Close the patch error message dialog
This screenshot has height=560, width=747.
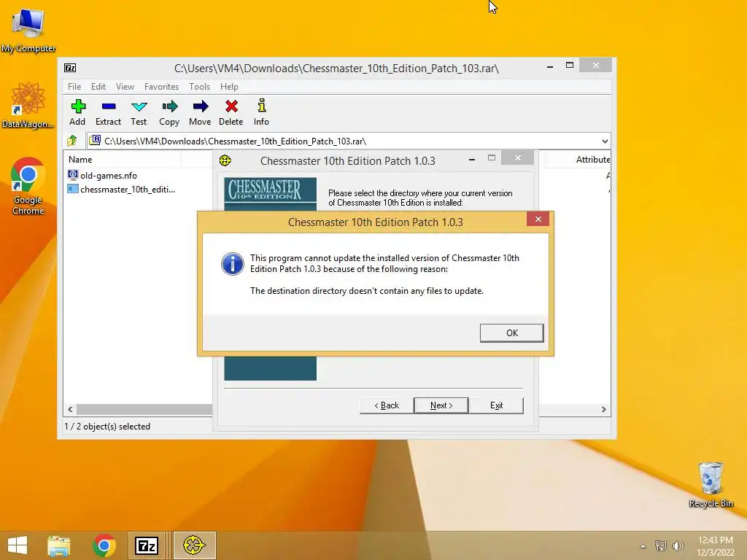pos(538,219)
